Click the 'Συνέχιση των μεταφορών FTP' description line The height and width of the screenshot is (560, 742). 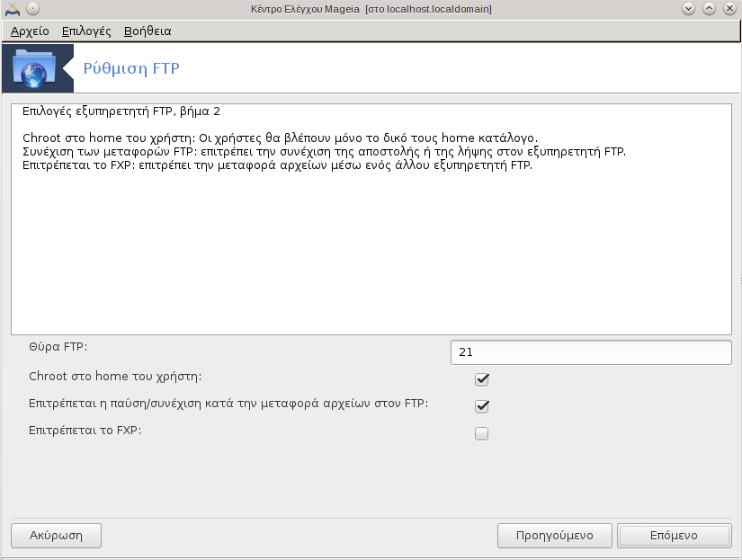click(x=324, y=152)
